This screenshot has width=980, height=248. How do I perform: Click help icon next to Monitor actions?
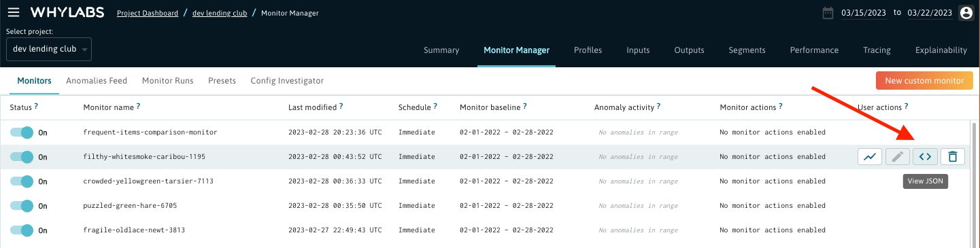(x=781, y=107)
